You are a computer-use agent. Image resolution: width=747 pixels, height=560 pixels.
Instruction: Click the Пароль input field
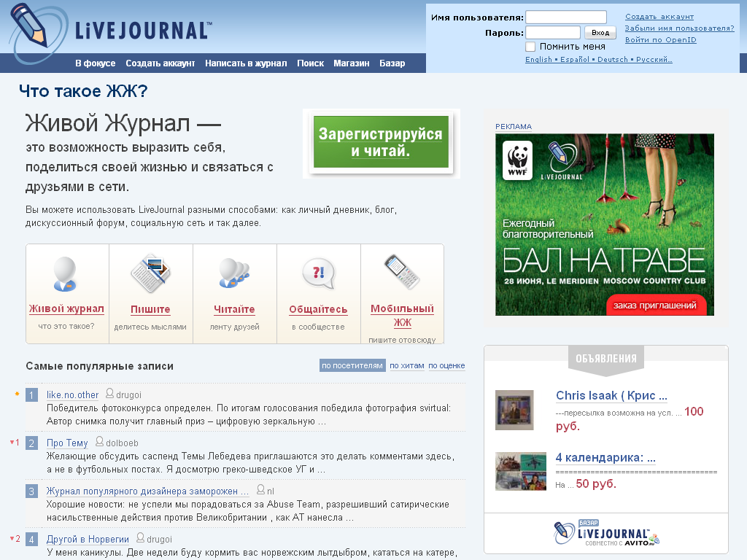(553, 32)
